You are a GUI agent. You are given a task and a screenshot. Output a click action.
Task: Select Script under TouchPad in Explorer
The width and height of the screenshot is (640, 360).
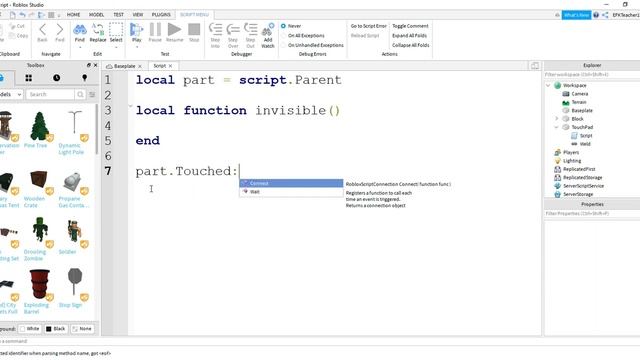(586, 136)
